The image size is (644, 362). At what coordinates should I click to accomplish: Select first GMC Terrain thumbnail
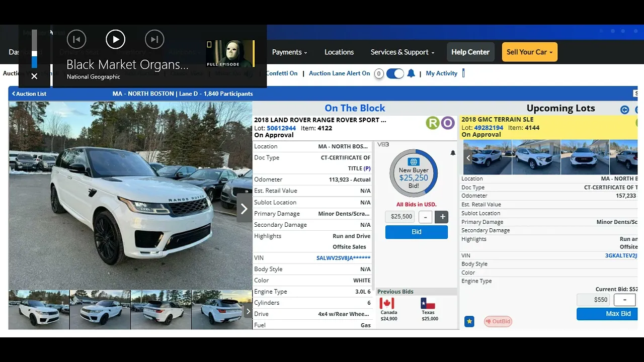pos(487,157)
